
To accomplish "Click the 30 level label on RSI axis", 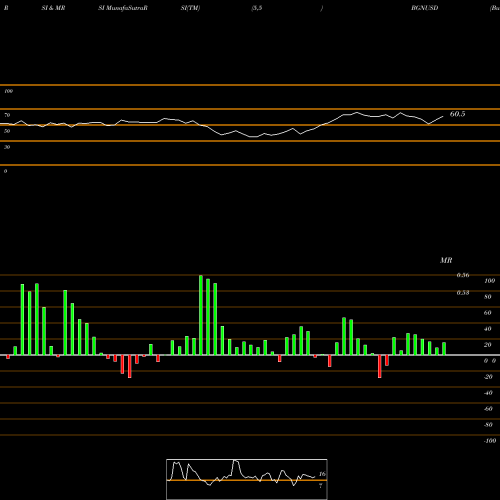I will tap(7, 147).
